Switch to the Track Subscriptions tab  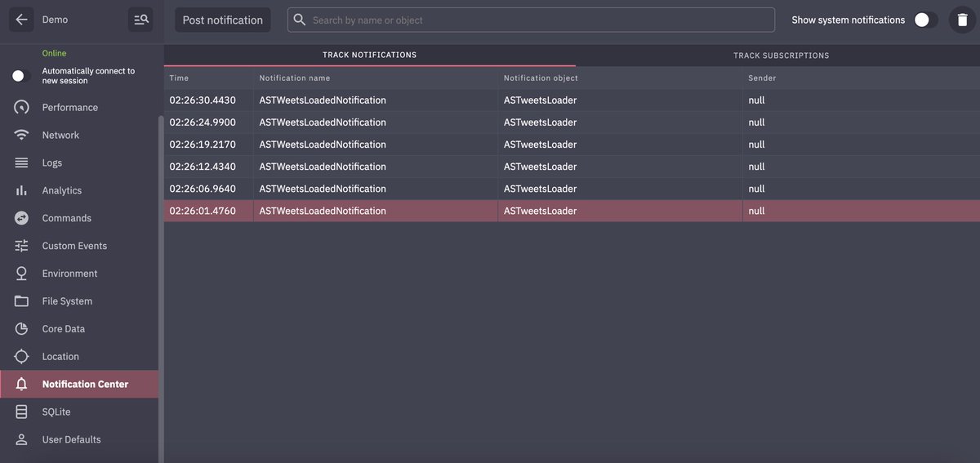[782, 56]
